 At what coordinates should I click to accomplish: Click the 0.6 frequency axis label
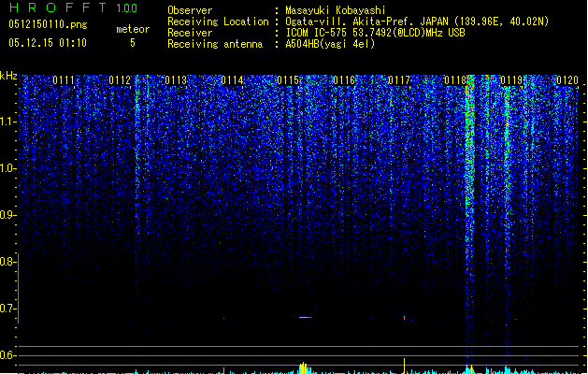[x=7, y=355]
